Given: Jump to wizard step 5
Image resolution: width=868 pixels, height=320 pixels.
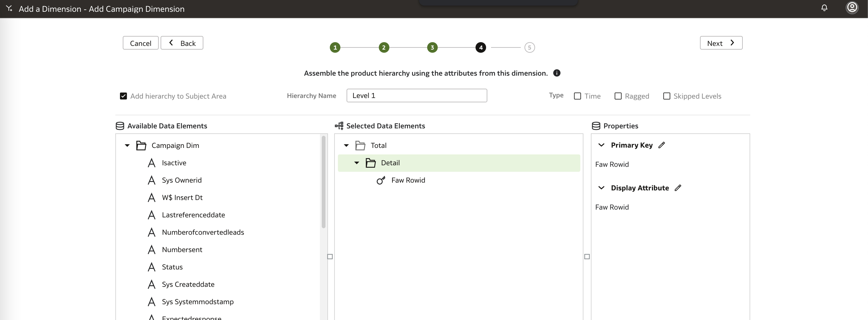Looking at the screenshot, I should tap(529, 47).
